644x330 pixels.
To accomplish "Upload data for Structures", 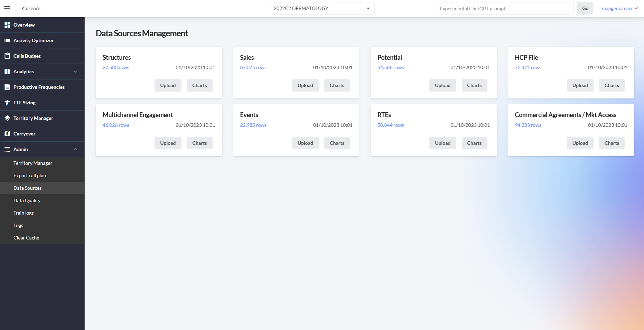I will point(168,85).
